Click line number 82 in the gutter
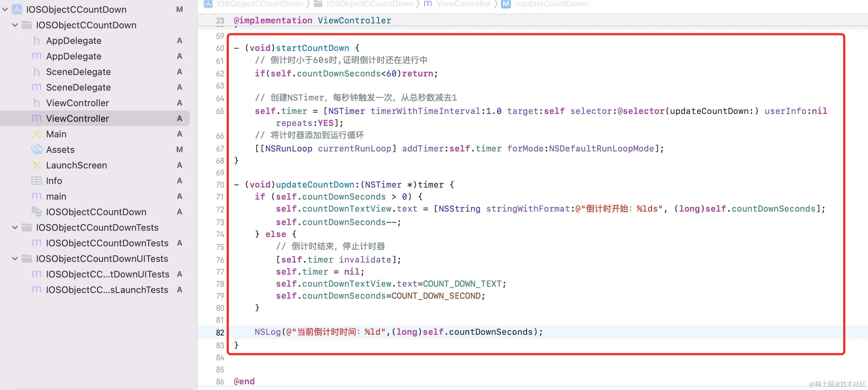Viewport: 868px width, 390px height. (220, 332)
